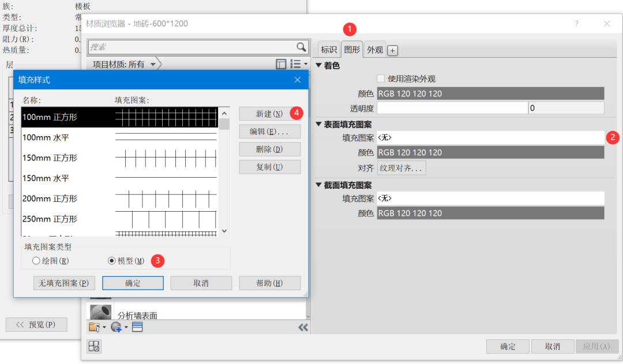Viewport: 623px width, 364px height.
Task: Open the list view options icon
Action: [x=295, y=64]
